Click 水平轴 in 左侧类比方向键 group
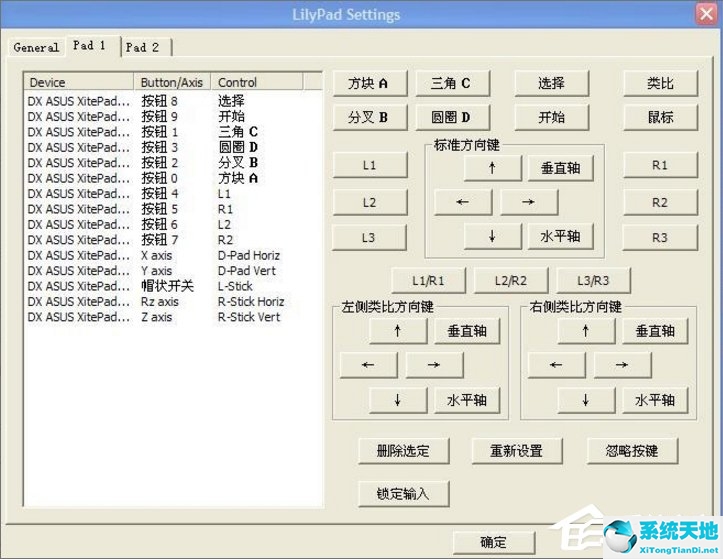The width and height of the screenshot is (723, 559). 467,400
